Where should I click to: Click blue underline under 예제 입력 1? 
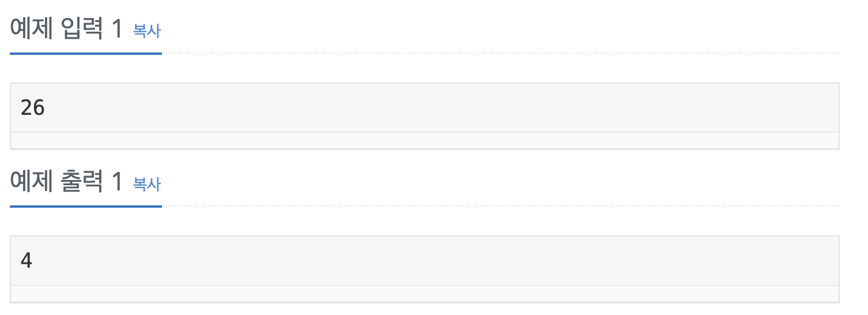click(86, 53)
